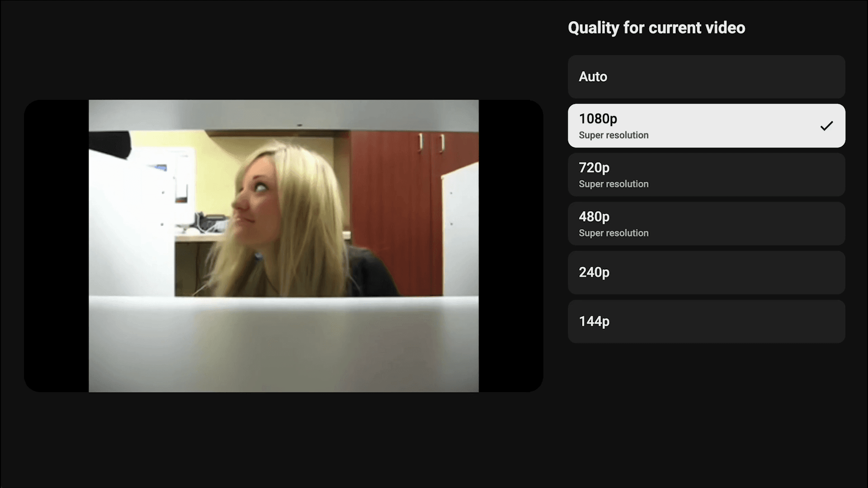Click the '1080p' text label
The image size is (868, 488).
598,119
